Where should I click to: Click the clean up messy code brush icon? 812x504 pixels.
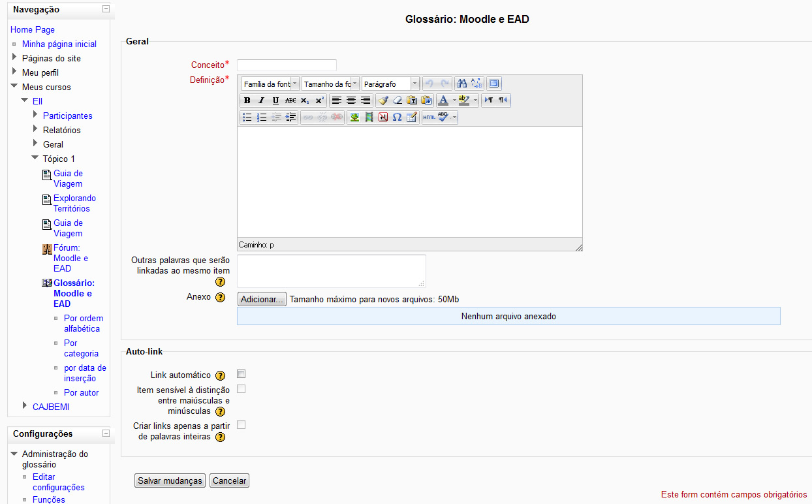pyautogui.click(x=383, y=101)
